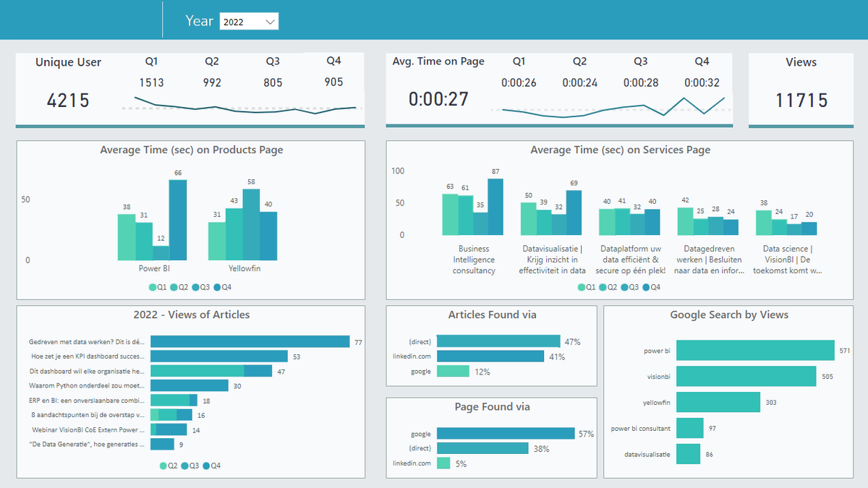Click Q2 legend swatch in Services Page chart
Viewport: 868px width, 488px height.
603,287
